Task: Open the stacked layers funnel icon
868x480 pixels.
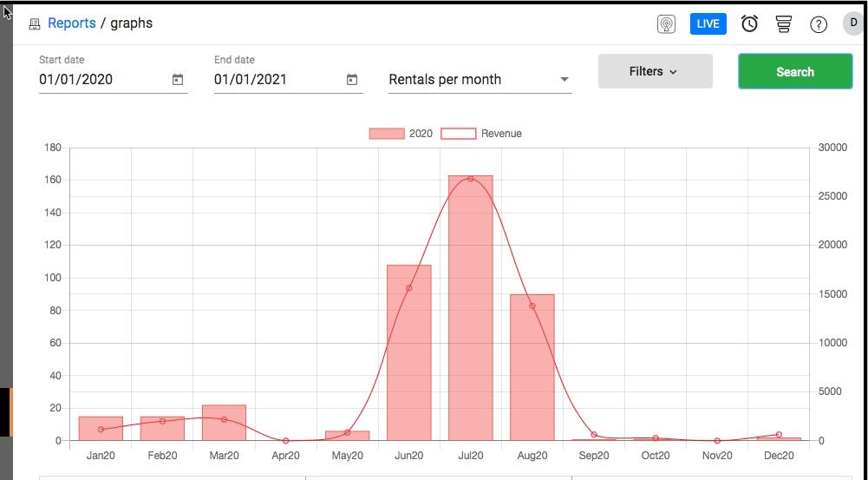Action: (784, 24)
